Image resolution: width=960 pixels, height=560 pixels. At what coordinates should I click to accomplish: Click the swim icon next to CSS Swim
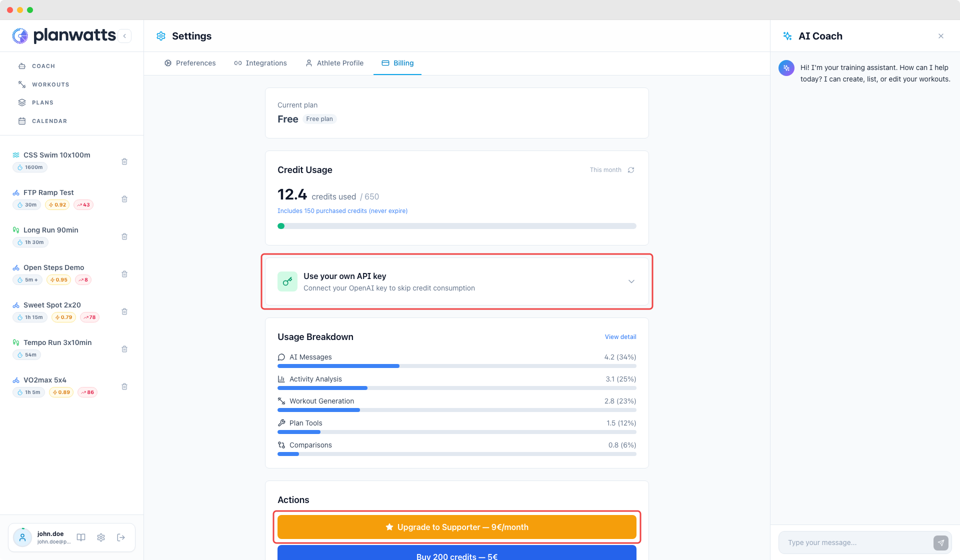pos(16,155)
